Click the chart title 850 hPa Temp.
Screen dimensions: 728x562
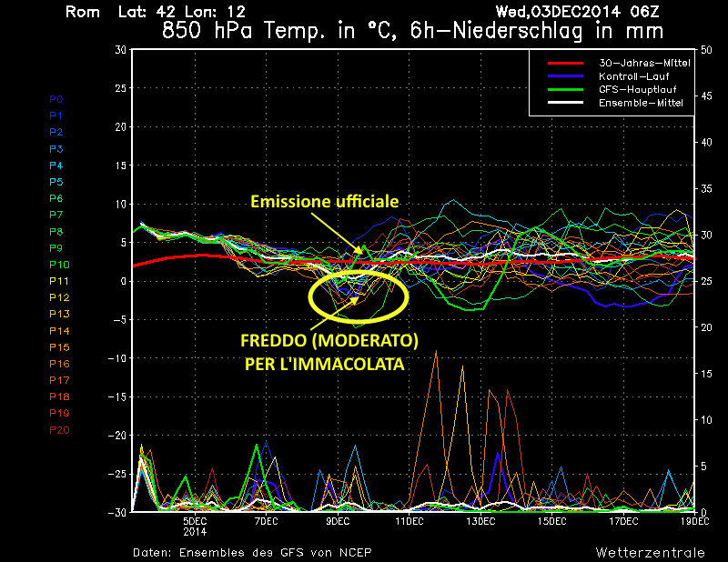click(x=412, y=31)
